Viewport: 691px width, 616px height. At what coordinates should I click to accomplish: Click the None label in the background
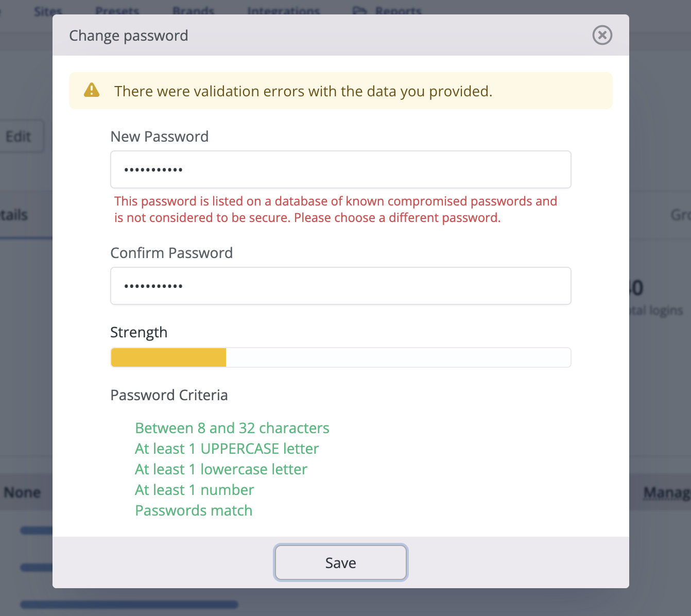[22, 492]
